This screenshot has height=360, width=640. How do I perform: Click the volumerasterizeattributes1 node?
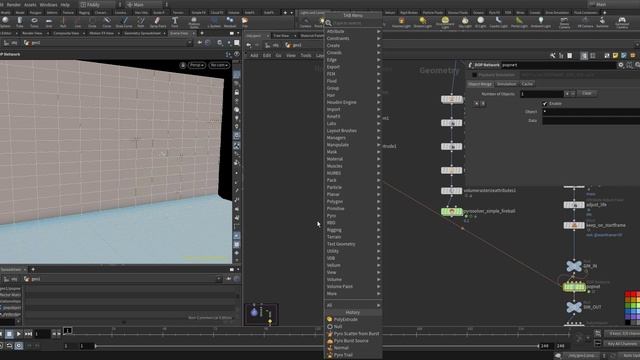(451, 191)
